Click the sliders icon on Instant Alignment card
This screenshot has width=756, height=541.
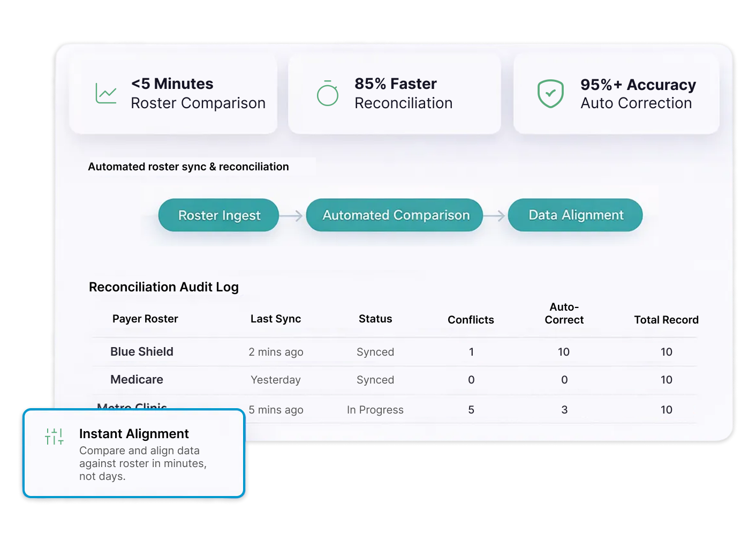54,436
